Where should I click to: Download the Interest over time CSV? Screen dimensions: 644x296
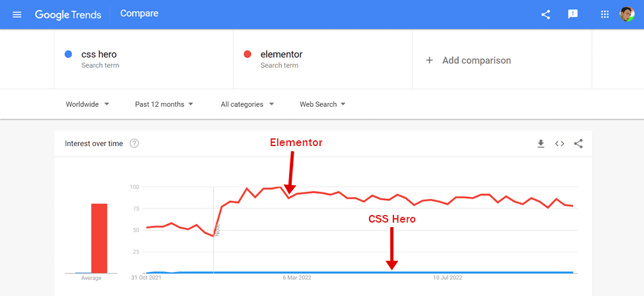click(541, 143)
